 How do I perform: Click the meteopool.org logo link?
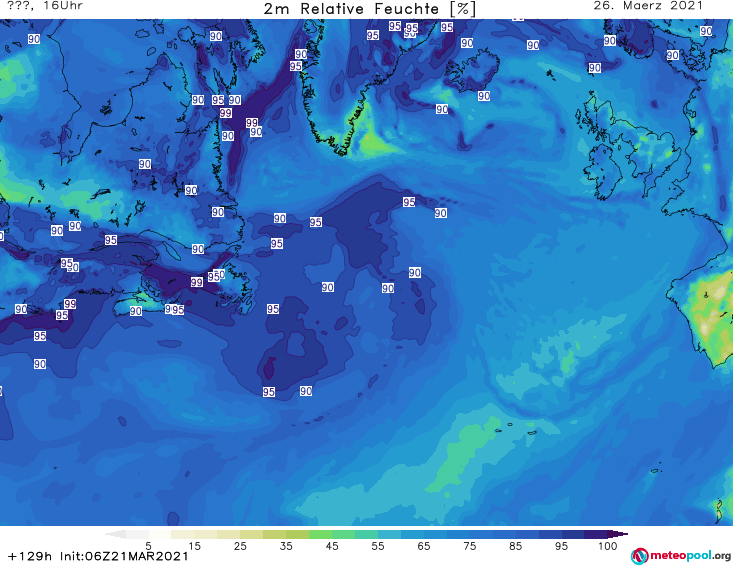click(x=681, y=556)
